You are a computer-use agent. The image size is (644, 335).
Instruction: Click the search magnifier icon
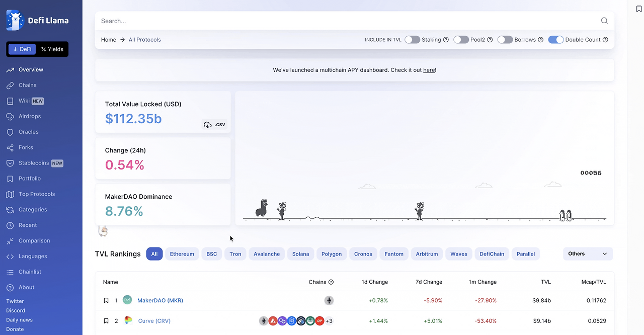tap(604, 21)
